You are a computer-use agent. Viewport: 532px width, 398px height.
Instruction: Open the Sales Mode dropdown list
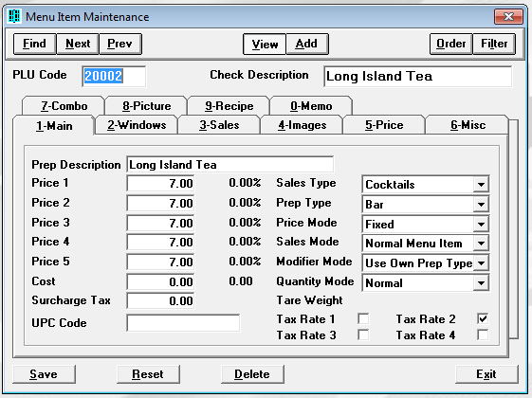coord(481,244)
